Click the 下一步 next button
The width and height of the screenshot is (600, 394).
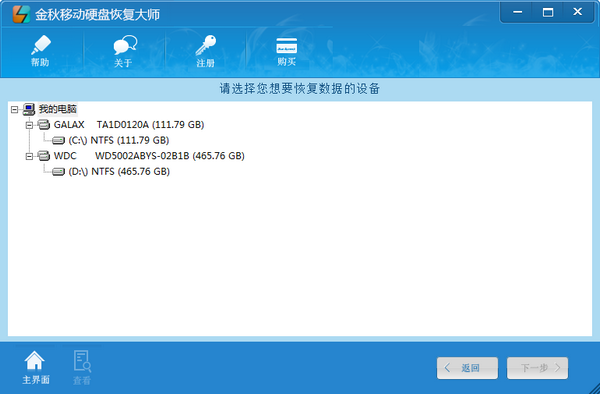pyautogui.click(x=537, y=368)
